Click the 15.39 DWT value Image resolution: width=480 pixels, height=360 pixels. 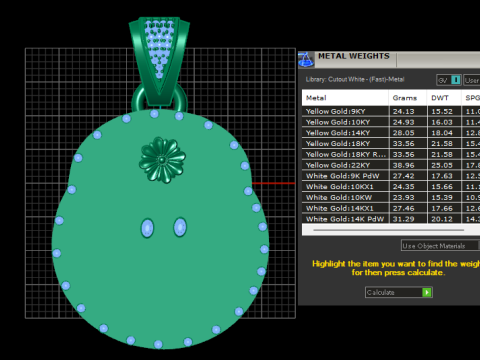point(442,197)
